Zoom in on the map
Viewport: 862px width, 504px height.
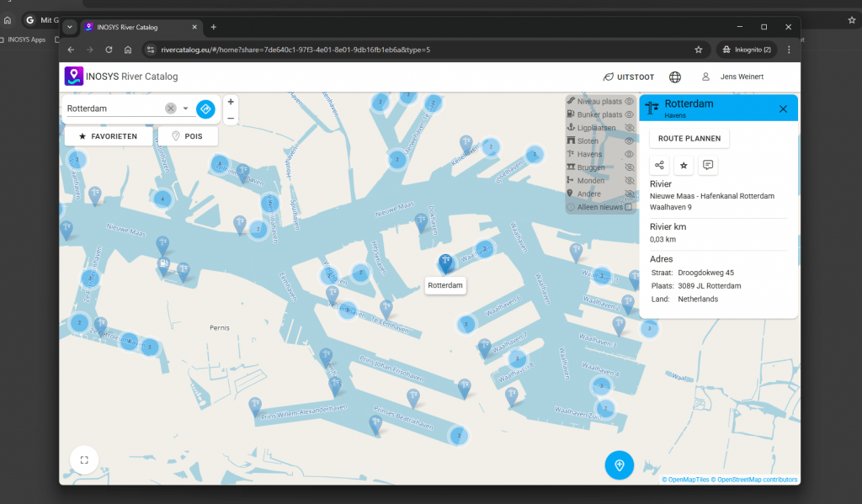[x=231, y=102]
